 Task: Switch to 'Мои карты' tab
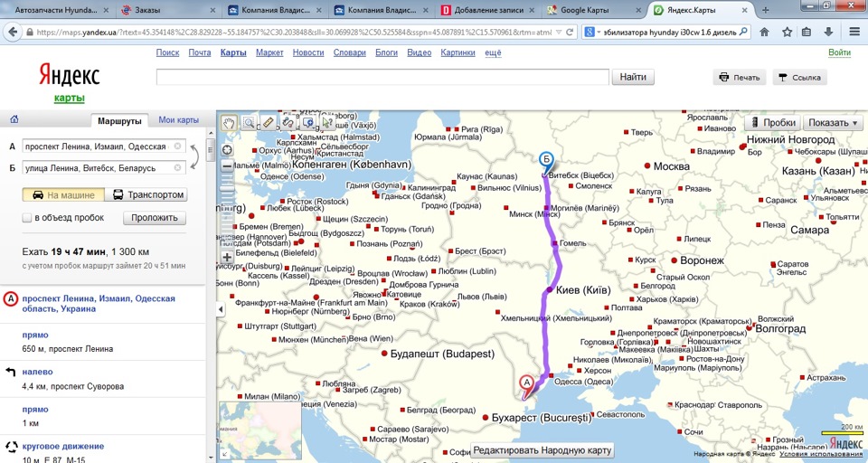178,119
